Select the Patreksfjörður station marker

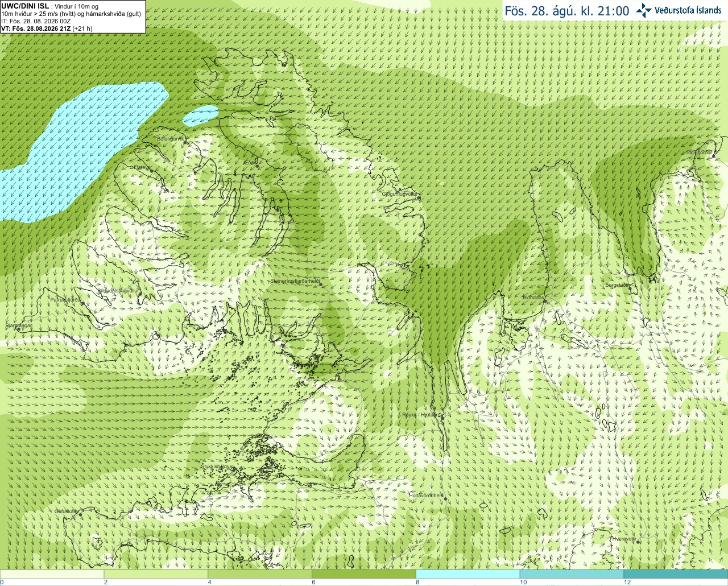83,303
